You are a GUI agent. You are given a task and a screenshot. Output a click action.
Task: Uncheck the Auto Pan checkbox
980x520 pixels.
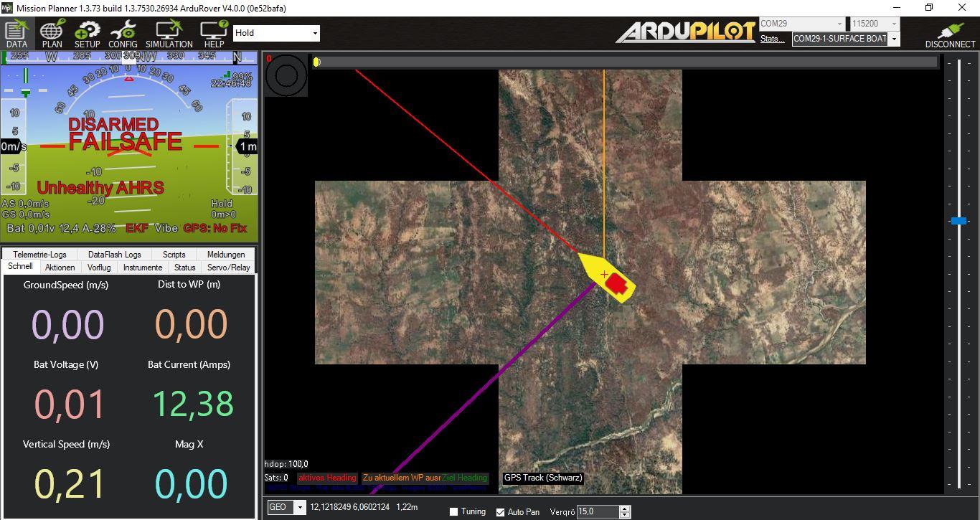click(x=501, y=512)
